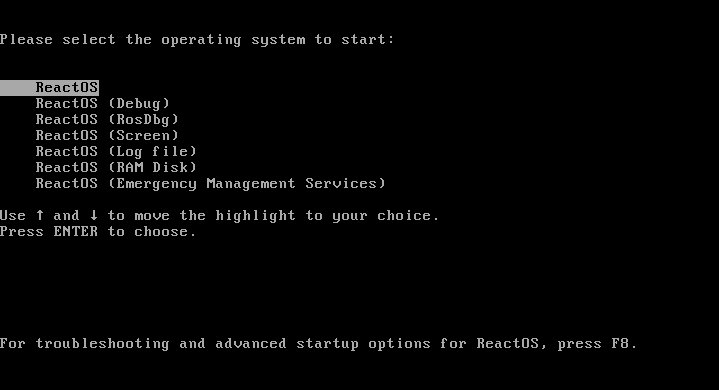Click the 'highlight' word in instructions
The width and height of the screenshot is (719, 390).
tap(255, 215)
